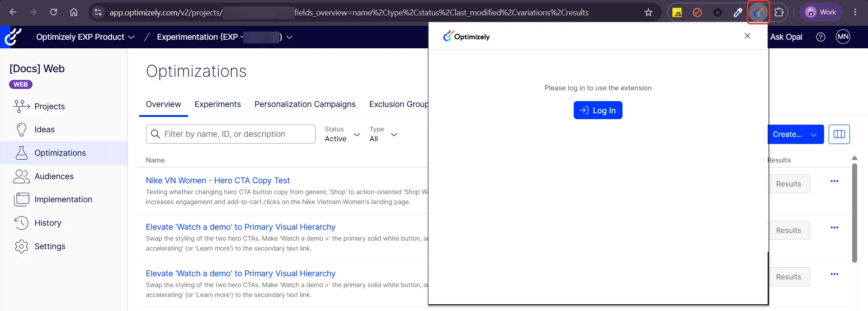Open the Work profile menu
The image size is (868, 311).
pos(821,12)
